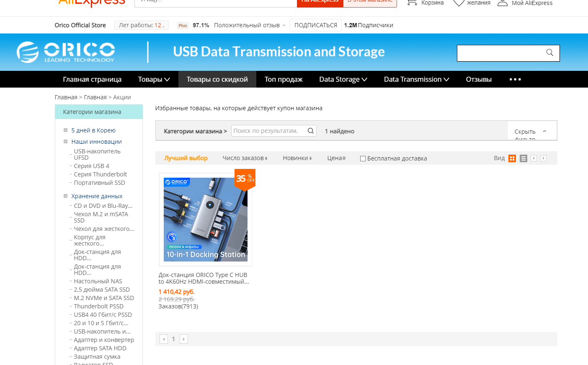Screen dimensions: 588x365
Task: Click the 'Главная' breadcrumb link first
Action: 66,97
